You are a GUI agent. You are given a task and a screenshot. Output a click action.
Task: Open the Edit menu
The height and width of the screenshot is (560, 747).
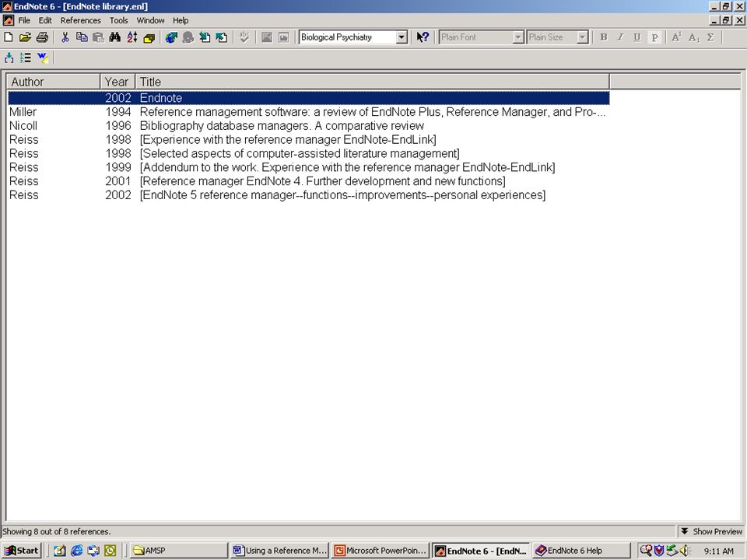tap(45, 20)
